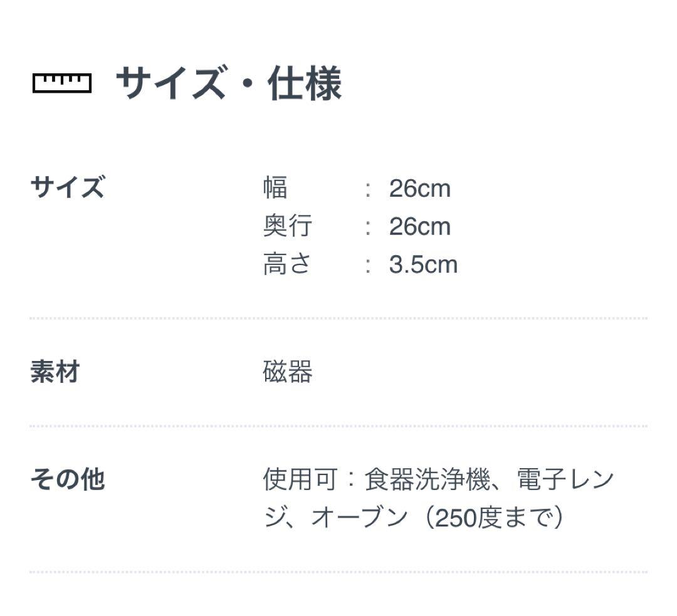Click the 26cm value next to 奥行
This screenshot has height=616, width=677.
click(419, 227)
